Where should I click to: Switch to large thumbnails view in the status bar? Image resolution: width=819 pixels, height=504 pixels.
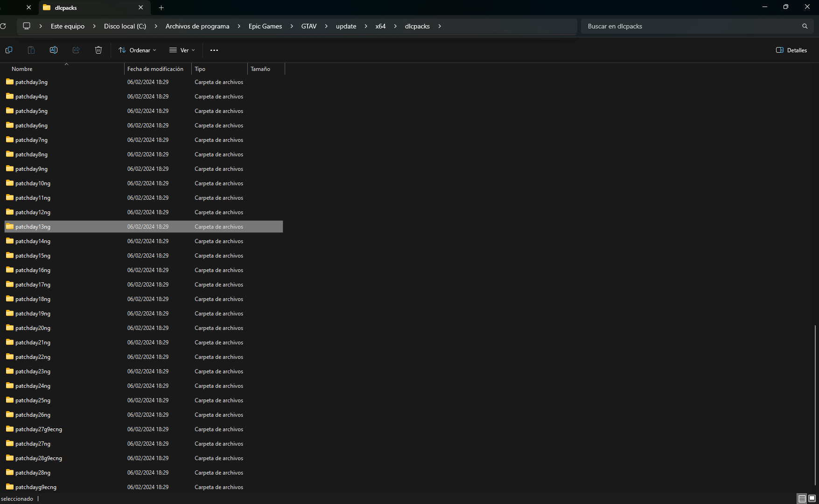812,498
